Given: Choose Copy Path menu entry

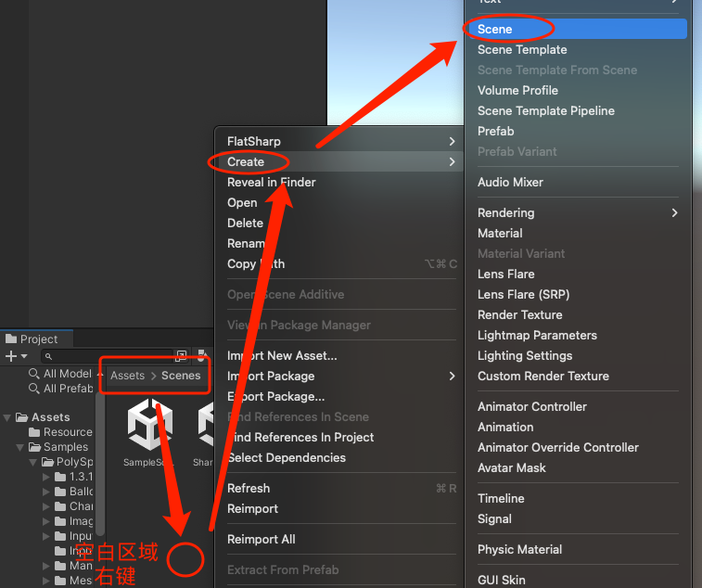Looking at the screenshot, I should (340, 263).
